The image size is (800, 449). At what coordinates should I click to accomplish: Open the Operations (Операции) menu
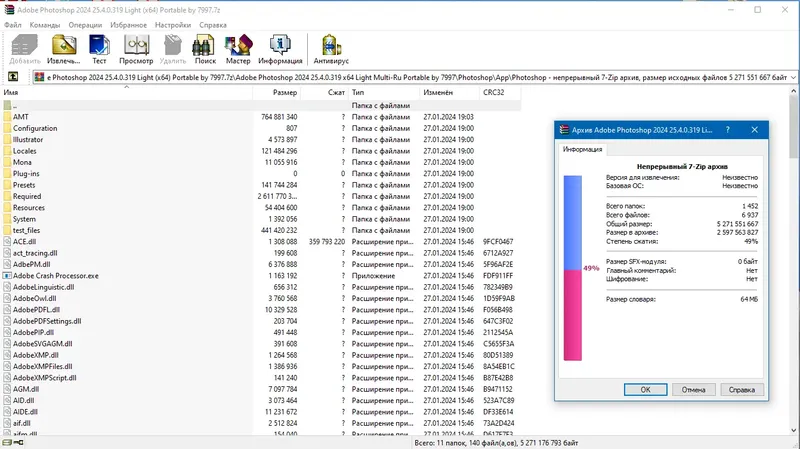coord(85,24)
